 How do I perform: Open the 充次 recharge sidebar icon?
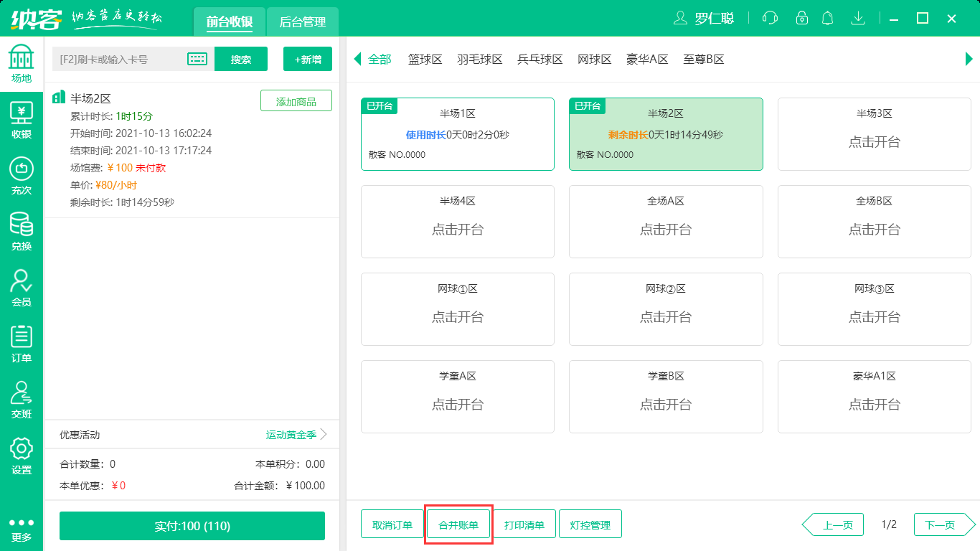[x=22, y=176]
